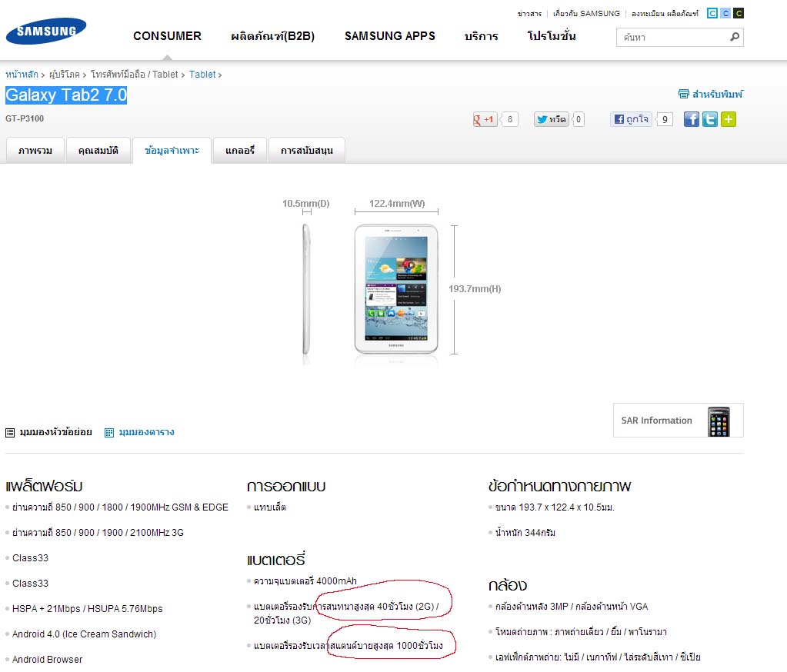Click the ขนาด 193.7 x 122.4 dimension line
Viewport: 787px width, 672px height.
point(555,507)
